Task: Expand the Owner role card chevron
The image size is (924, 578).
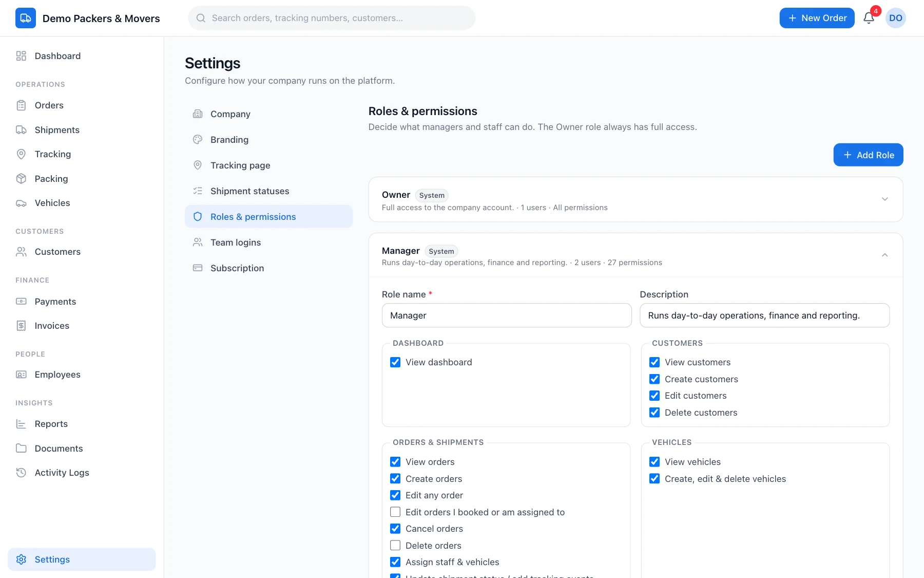Action: coord(884,199)
